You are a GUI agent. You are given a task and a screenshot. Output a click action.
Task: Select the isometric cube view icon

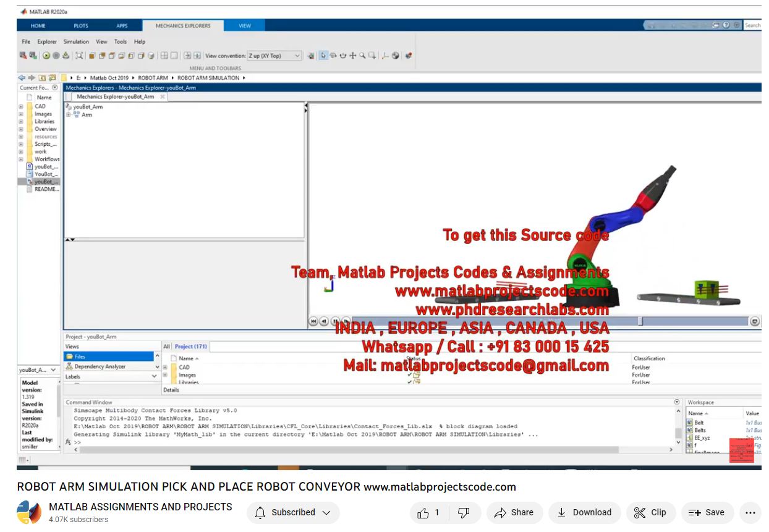pos(151,56)
